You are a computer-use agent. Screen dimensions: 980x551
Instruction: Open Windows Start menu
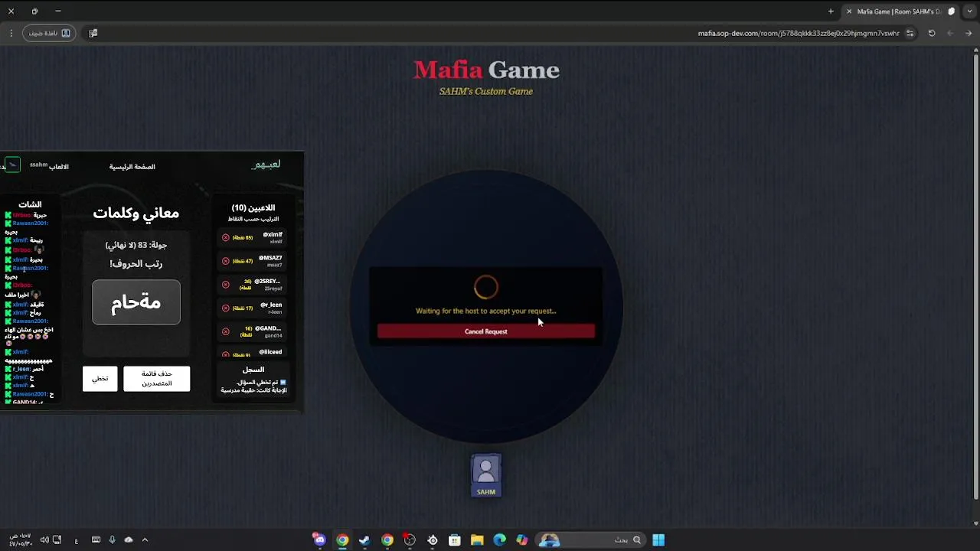pyautogui.click(x=658, y=540)
